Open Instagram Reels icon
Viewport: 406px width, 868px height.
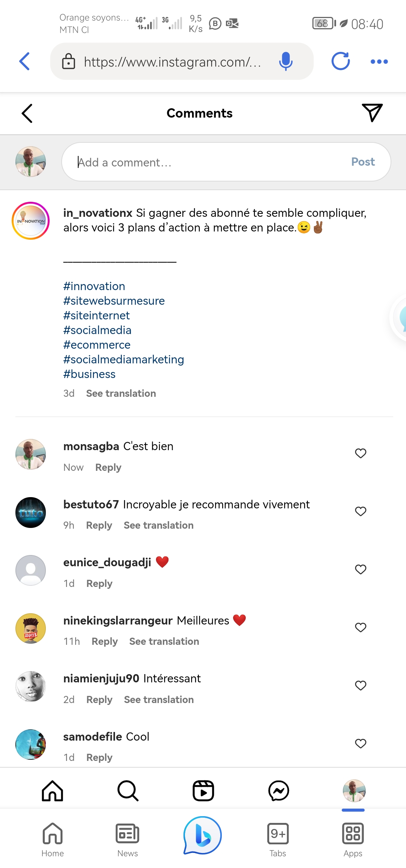(x=203, y=791)
